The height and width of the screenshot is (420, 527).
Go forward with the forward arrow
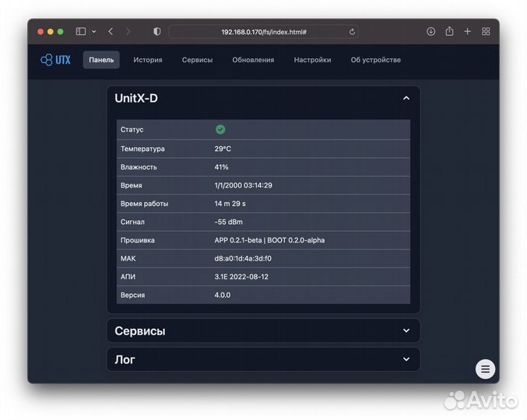[x=128, y=32]
